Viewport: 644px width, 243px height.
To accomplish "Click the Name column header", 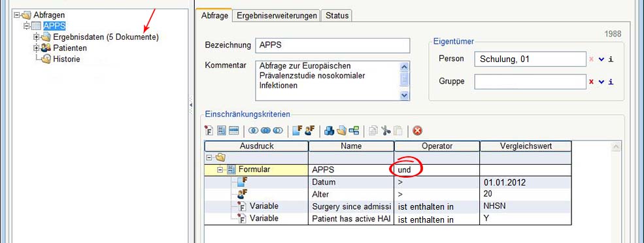I will click(351, 146).
